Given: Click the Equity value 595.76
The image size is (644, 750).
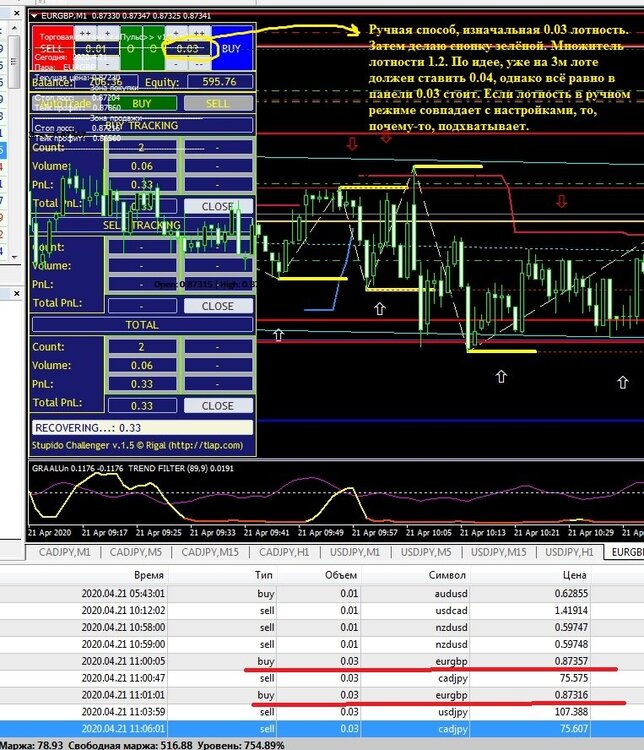Looking at the screenshot, I should click(x=220, y=82).
